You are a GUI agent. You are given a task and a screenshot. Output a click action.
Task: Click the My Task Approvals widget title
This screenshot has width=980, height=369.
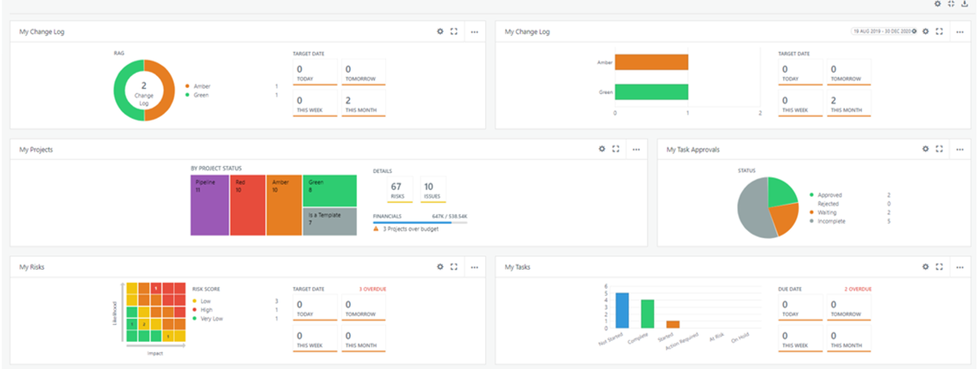click(693, 150)
